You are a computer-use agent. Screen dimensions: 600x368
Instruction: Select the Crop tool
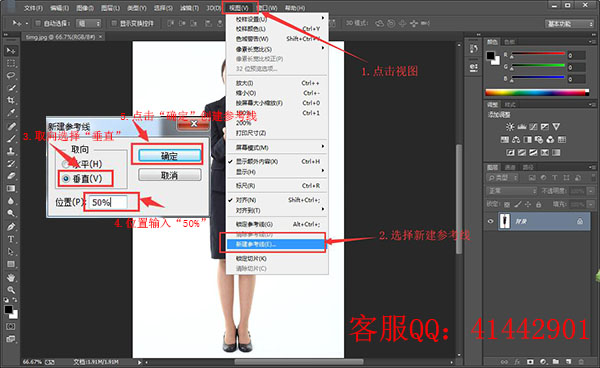(x=11, y=100)
